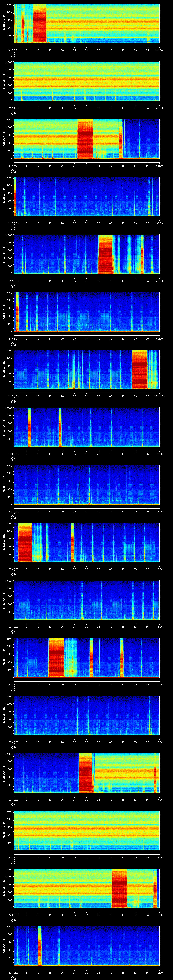Click the spectrogram plot for minute 21:57
Screen dimensions: 173x980
tap(87, 254)
